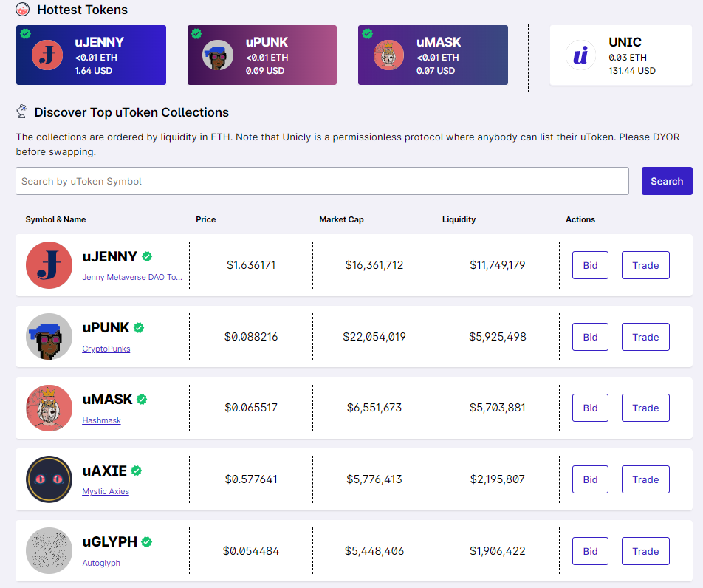Click the Symbol & Name column header
The image size is (703, 588).
55,219
